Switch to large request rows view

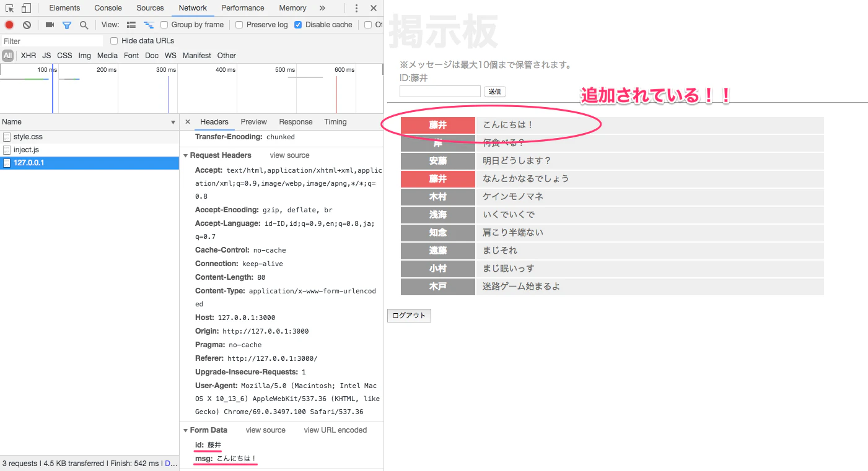pos(131,25)
